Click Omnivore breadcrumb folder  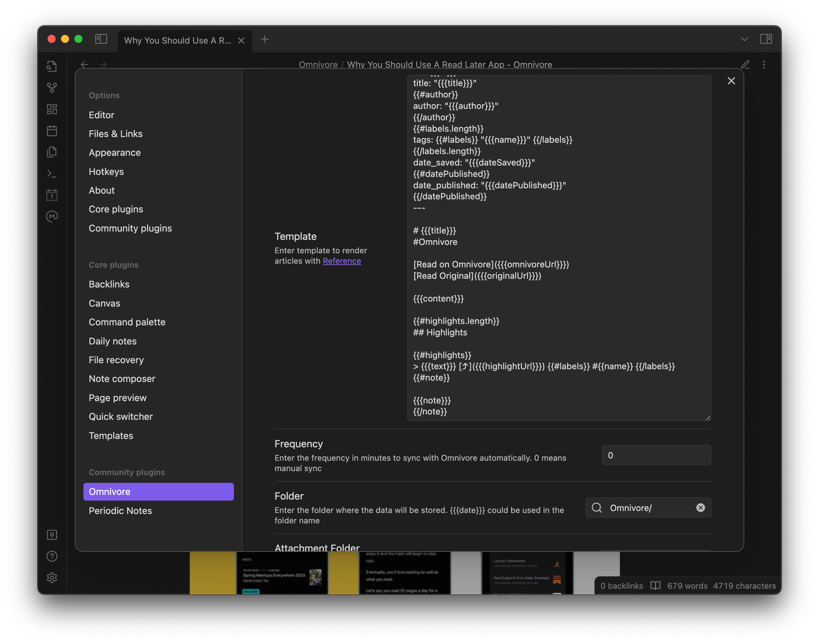pyautogui.click(x=318, y=64)
